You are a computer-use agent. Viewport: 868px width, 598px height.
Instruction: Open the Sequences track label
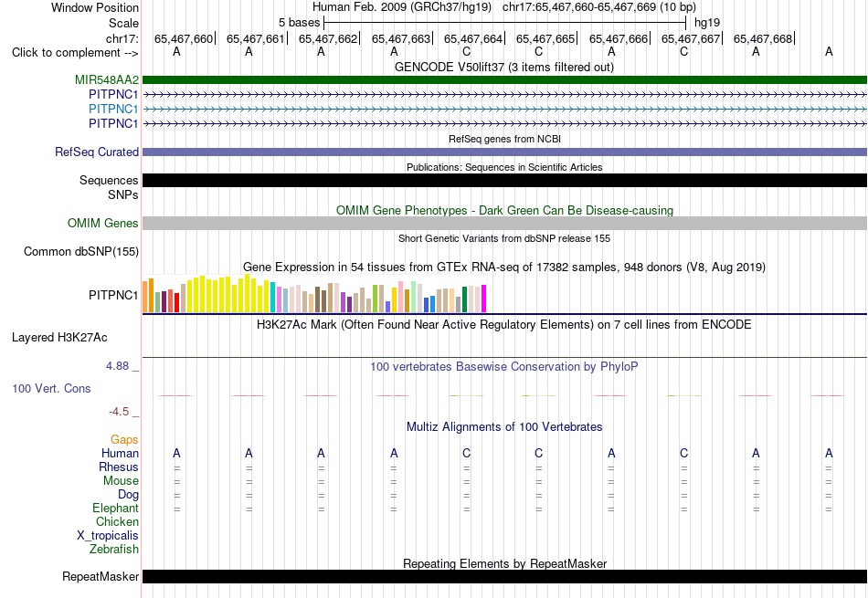[109, 181]
